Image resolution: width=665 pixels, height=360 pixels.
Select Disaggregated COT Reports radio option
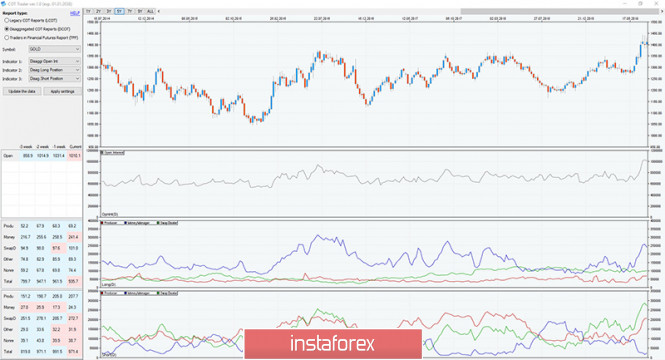tap(37, 29)
